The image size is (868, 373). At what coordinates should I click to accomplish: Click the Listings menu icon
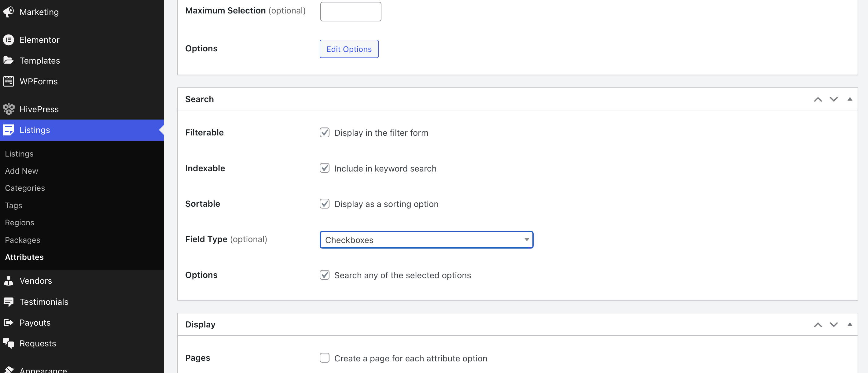click(x=9, y=130)
